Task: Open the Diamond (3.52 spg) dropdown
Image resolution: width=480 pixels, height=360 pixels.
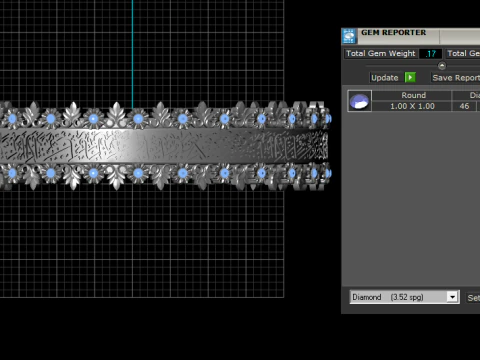Action: click(404, 297)
